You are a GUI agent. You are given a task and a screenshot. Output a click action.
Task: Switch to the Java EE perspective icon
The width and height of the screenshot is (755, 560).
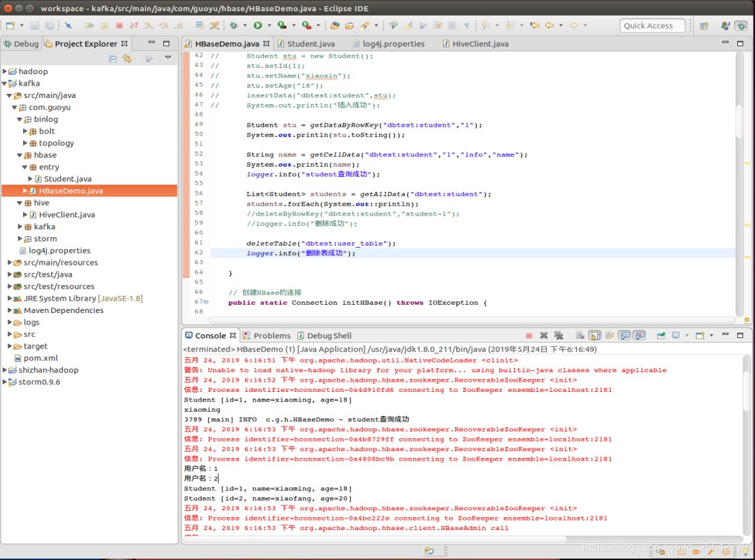[725, 26]
